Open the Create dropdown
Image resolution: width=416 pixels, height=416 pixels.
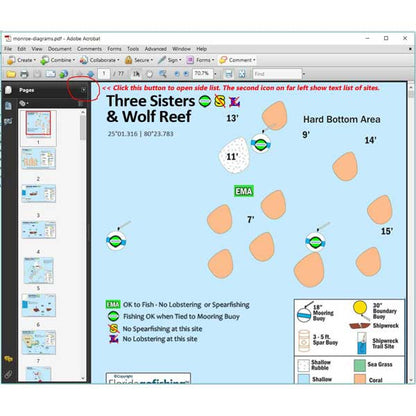point(21,60)
